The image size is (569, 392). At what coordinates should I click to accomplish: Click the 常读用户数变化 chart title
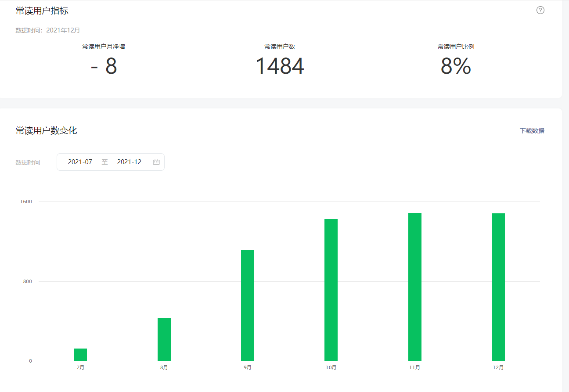47,130
